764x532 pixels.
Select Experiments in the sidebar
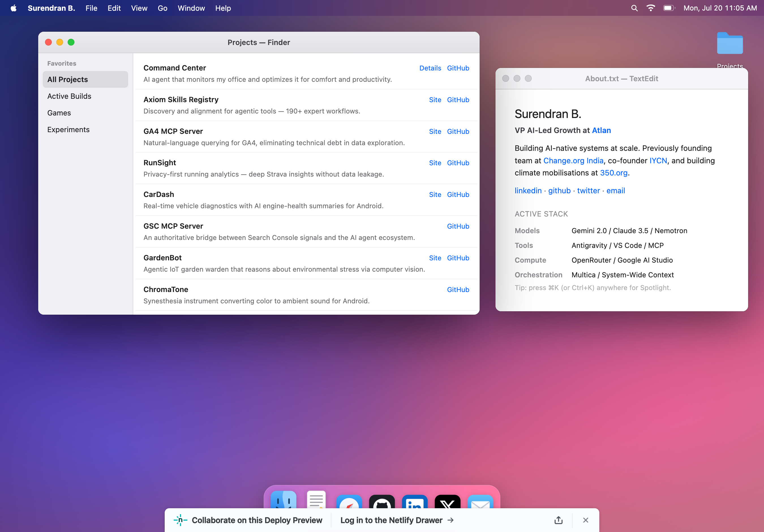point(85,129)
